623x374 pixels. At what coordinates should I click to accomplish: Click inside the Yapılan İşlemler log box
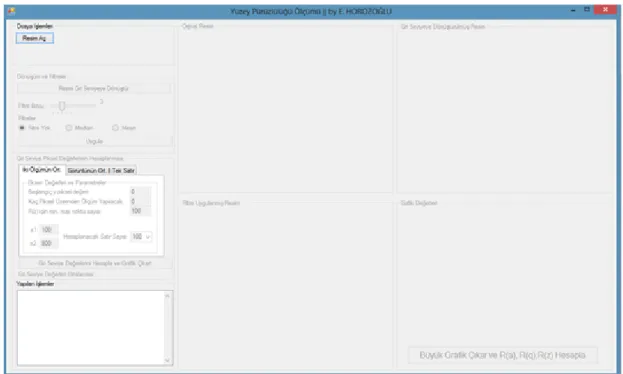pyautogui.click(x=91, y=328)
